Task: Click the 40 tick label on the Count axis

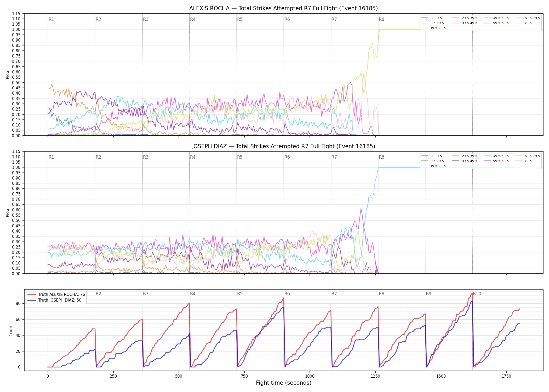Action: [x=18, y=335]
